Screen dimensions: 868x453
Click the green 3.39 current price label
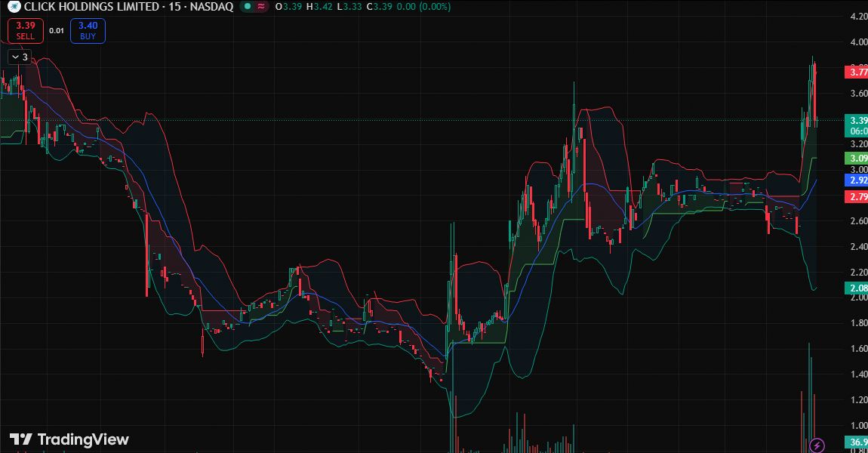coord(857,126)
